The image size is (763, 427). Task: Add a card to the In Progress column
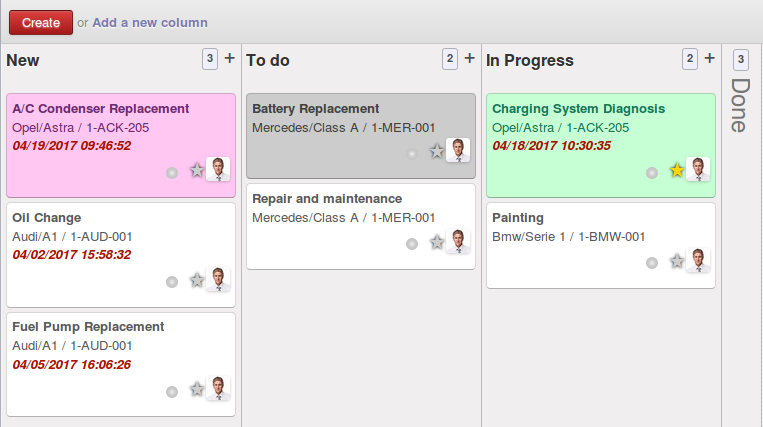pos(710,59)
